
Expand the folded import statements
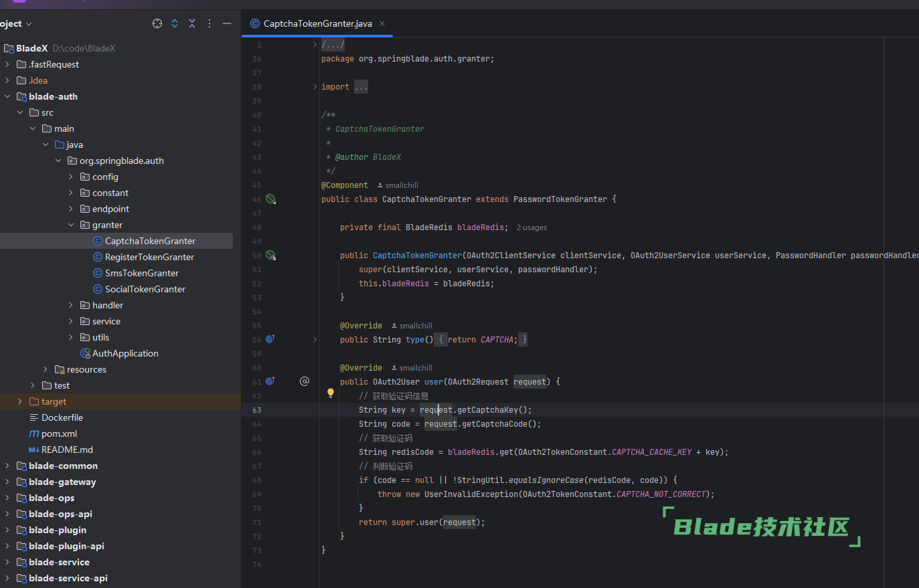[315, 87]
